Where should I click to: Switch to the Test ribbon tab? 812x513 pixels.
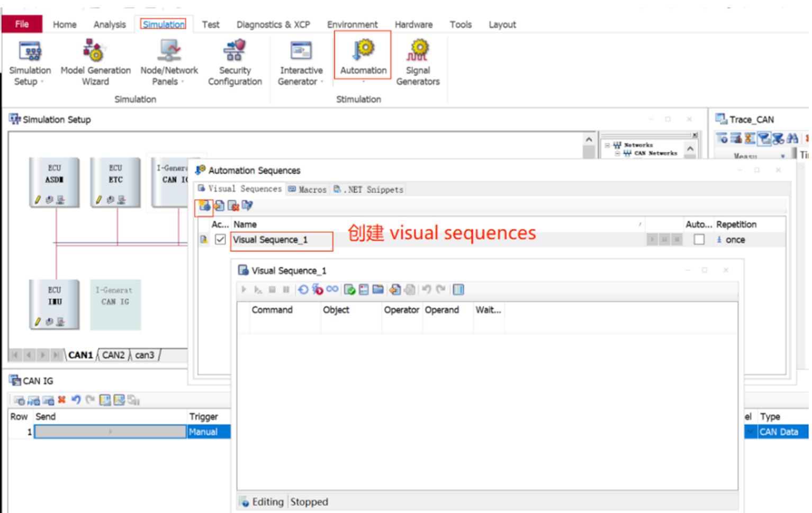pos(211,24)
